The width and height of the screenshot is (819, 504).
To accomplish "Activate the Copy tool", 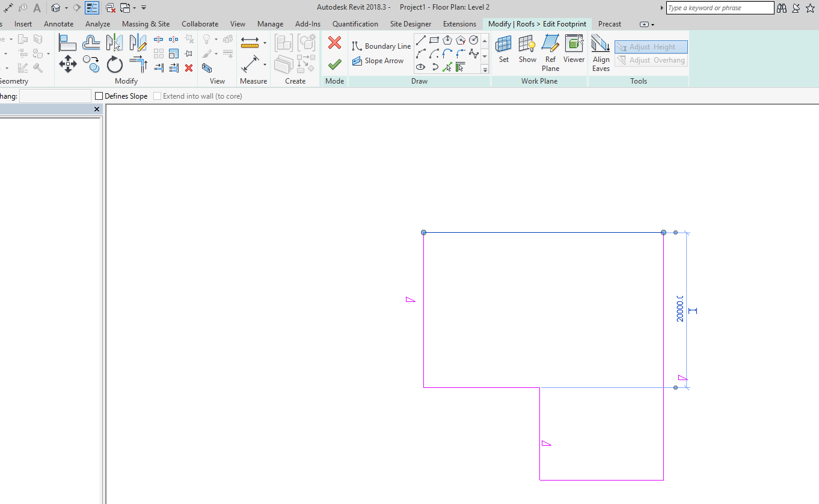I will [91, 64].
